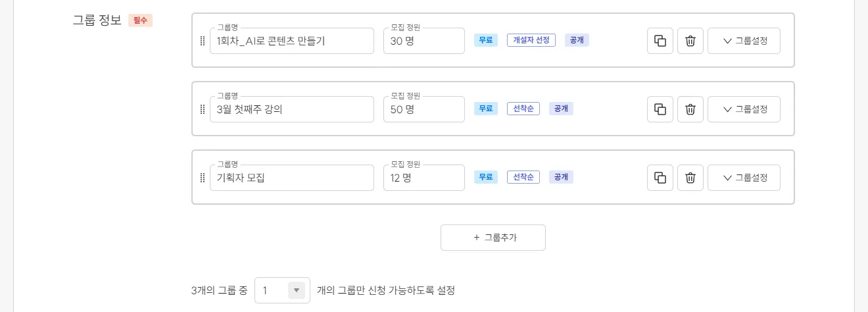Click drag handle of 기획자 모집 row

[202, 178]
